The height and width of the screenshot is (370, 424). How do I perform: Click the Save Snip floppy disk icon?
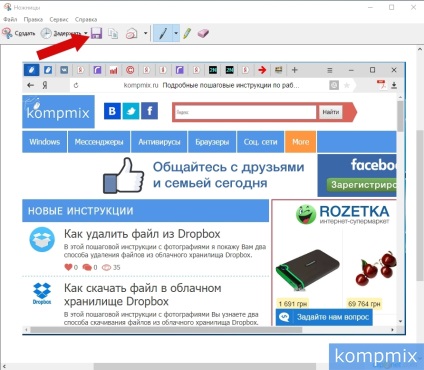coord(96,33)
